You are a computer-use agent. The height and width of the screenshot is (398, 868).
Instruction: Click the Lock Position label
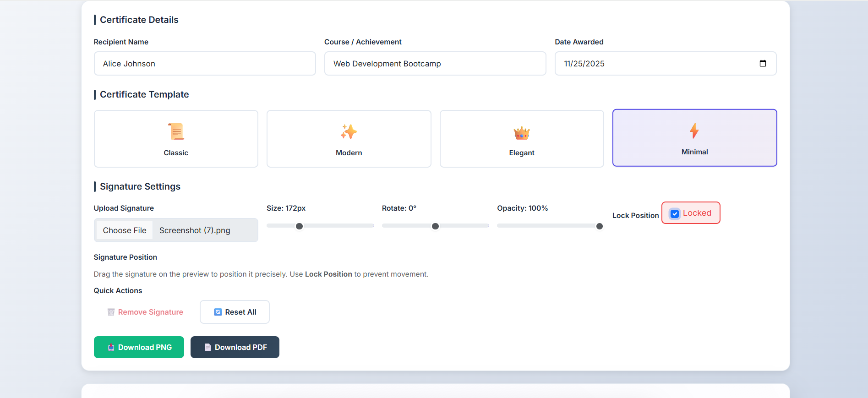[635, 215]
